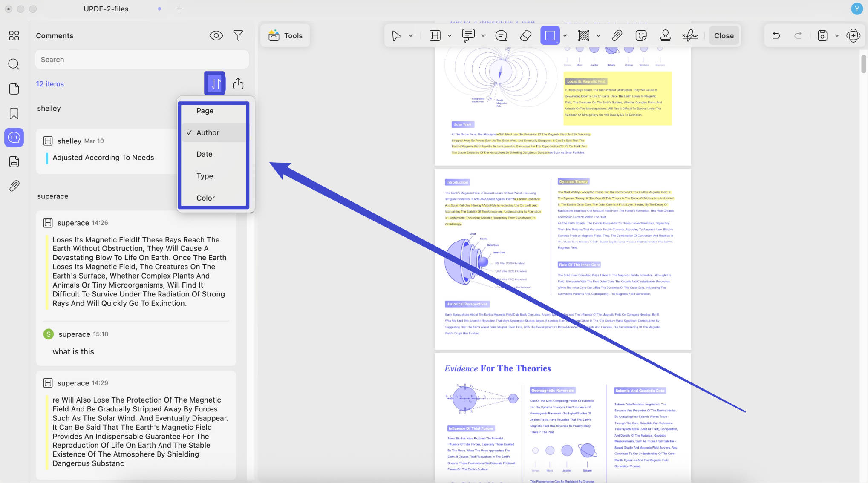Select the text highlight tool
Image resolution: width=868 pixels, height=483 pixels.
435,36
